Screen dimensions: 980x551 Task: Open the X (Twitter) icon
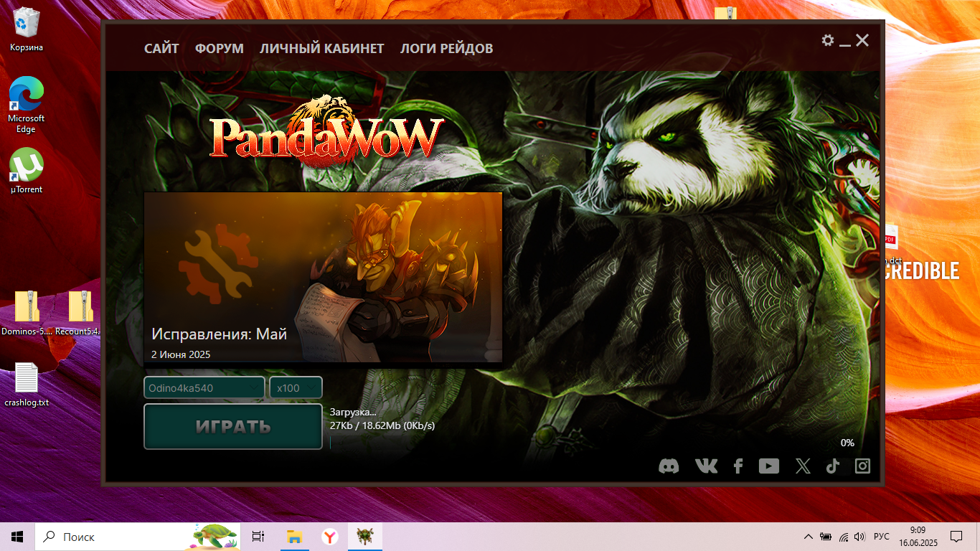pos(803,466)
